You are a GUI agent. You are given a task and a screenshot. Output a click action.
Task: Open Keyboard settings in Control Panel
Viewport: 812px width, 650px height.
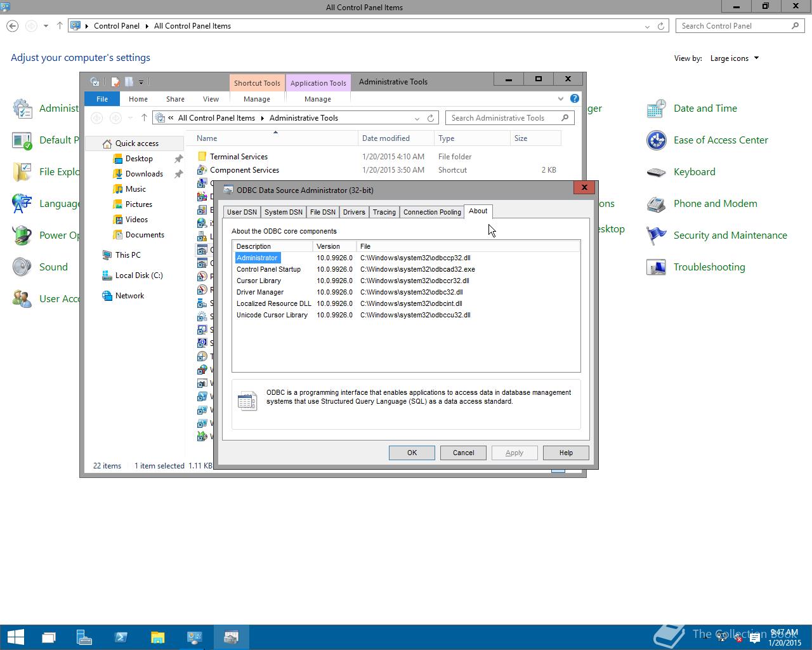click(694, 172)
